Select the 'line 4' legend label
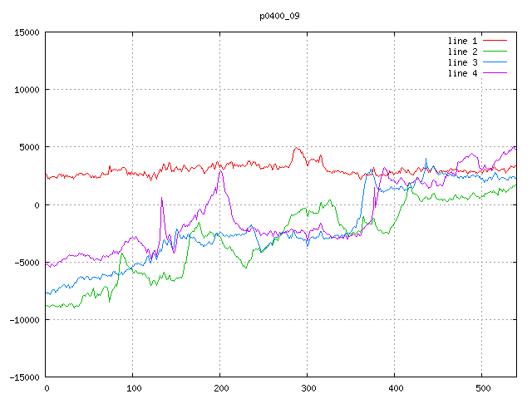Image resolution: width=532 pixels, height=399 pixels. coord(462,73)
